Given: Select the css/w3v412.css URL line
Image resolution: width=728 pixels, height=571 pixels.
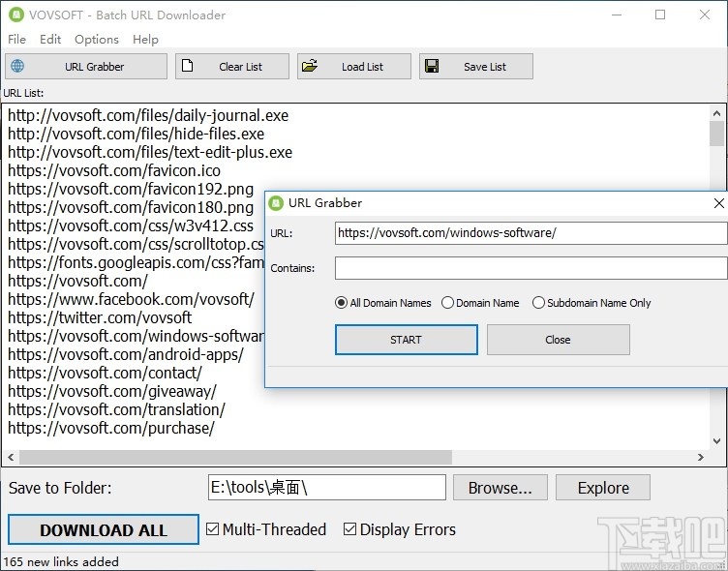Looking at the screenshot, I should 131,225.
